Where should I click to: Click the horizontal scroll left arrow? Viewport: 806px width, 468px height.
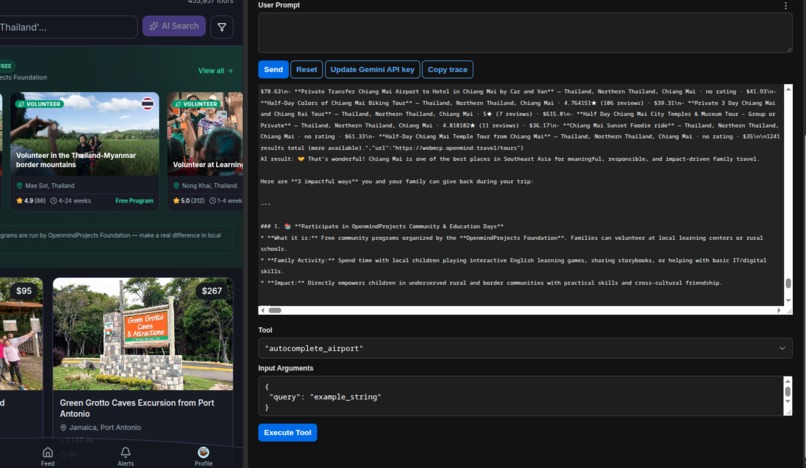[263, 310]
